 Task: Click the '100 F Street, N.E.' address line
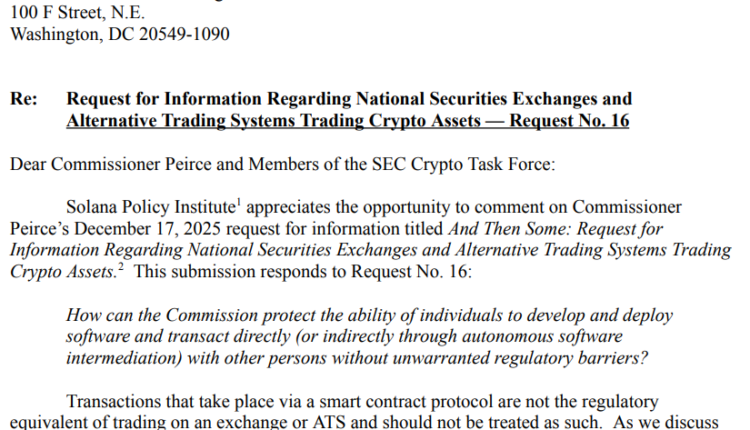(78, 13)
